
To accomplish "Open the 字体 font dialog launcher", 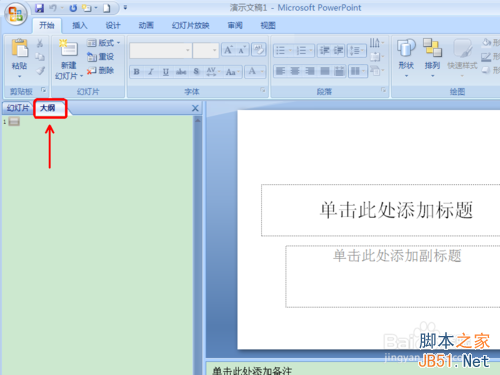I will [263, 90].
